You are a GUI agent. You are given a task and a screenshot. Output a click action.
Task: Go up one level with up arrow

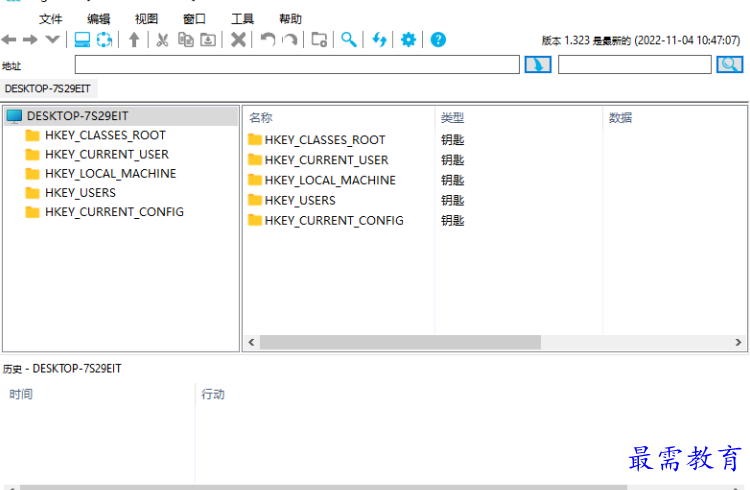click(134, 40)
